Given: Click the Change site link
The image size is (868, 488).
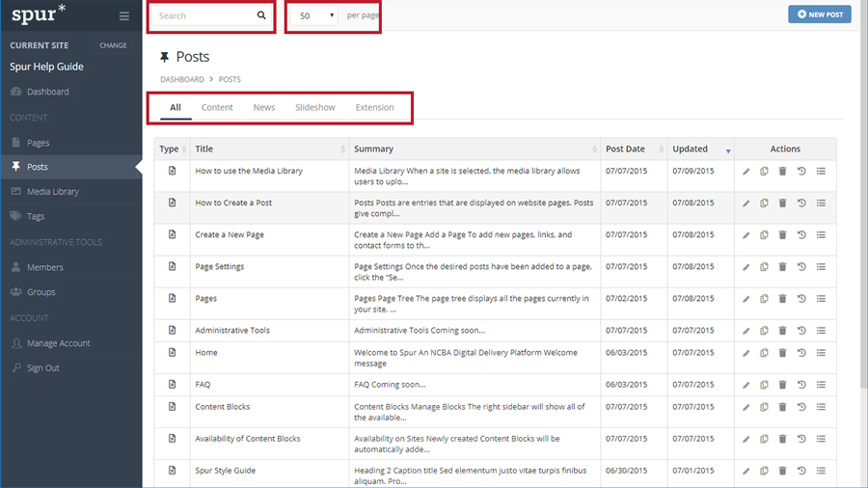Looking at the screenshot, I should click(x=113, y=45).
